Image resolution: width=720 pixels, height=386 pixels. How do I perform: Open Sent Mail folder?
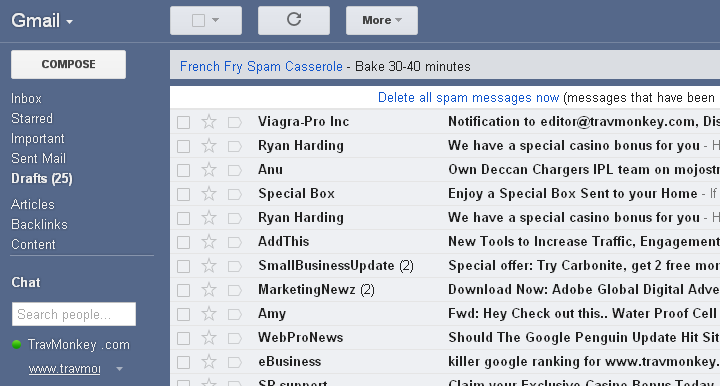click(39, 158)
